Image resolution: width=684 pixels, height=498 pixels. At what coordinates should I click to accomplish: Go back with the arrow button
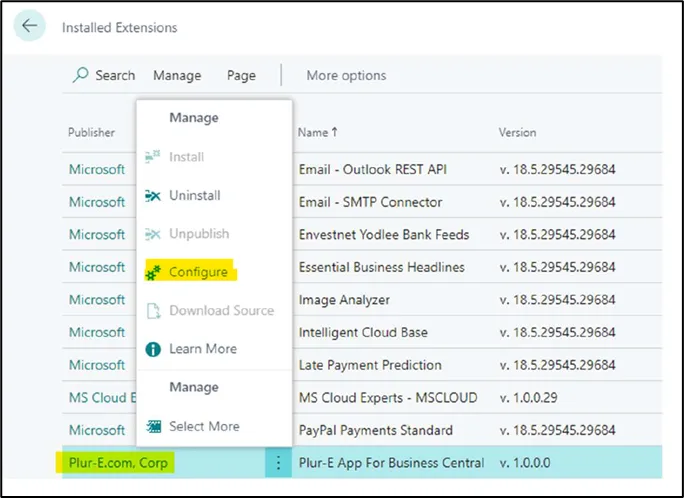(29, 26)
